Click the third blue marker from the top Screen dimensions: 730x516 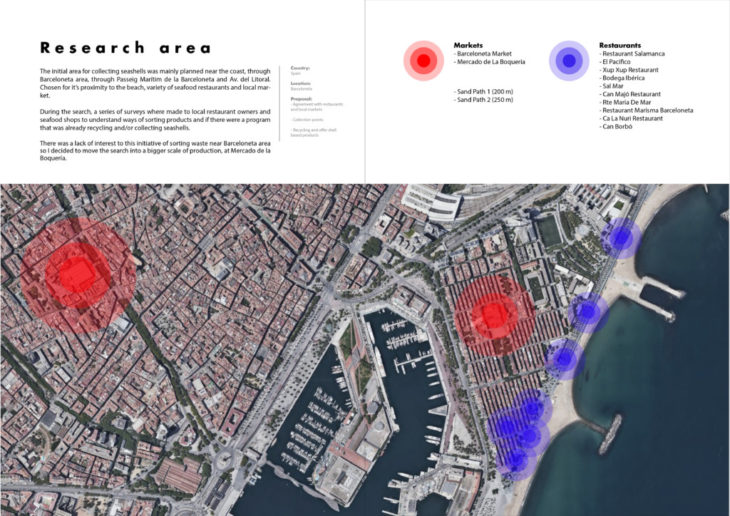pyautogui.click(x=564, y=358)
